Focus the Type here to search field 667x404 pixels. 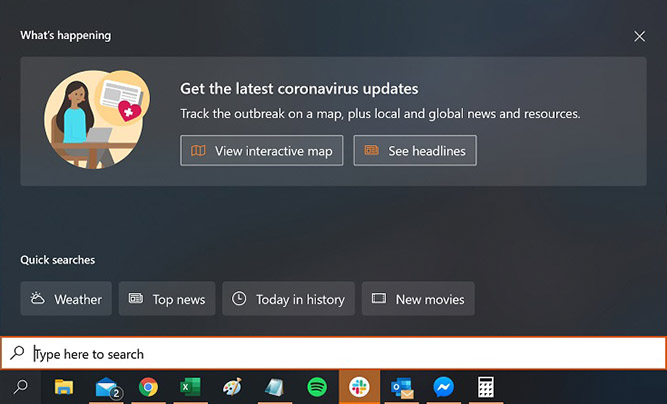click(334, 353)
